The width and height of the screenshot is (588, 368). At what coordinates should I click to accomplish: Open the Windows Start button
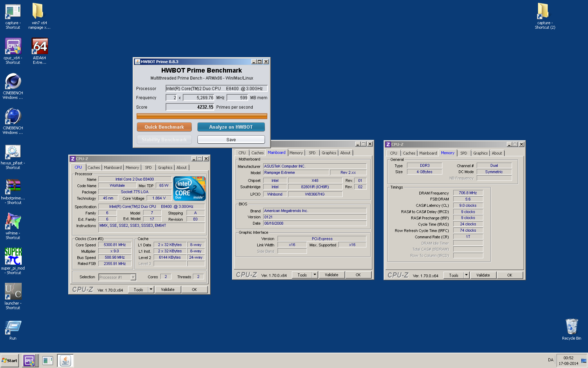[9, 360]
